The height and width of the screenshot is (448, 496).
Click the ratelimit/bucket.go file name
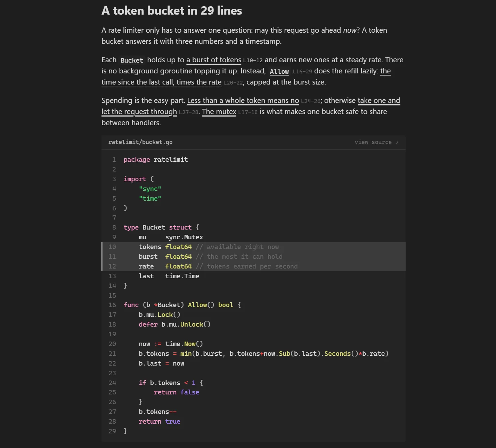140,142
